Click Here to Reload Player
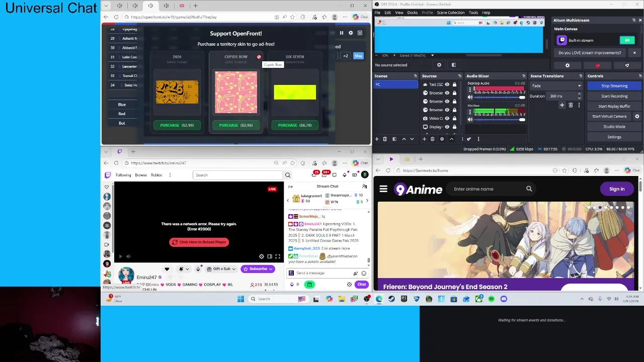 click(199, 242)
